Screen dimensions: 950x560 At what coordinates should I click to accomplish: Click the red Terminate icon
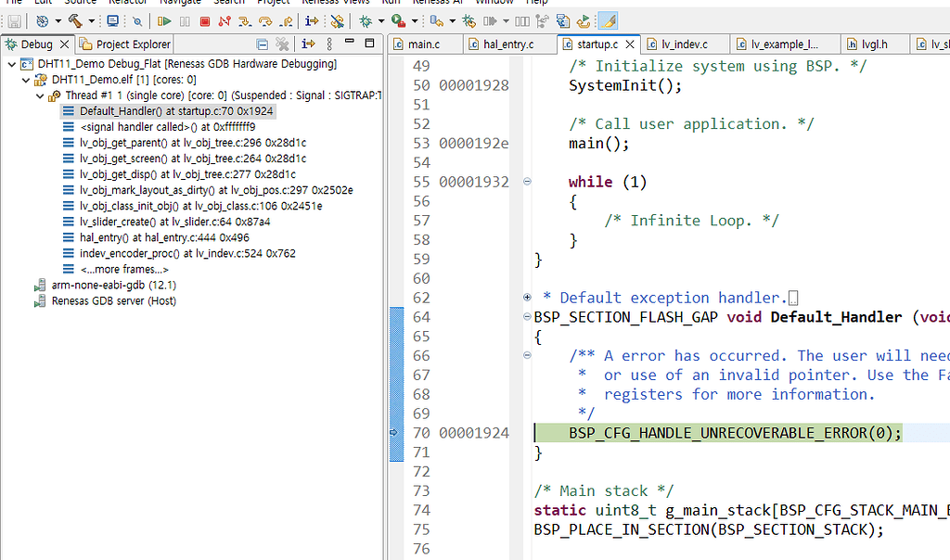click(x=205, y=21)
